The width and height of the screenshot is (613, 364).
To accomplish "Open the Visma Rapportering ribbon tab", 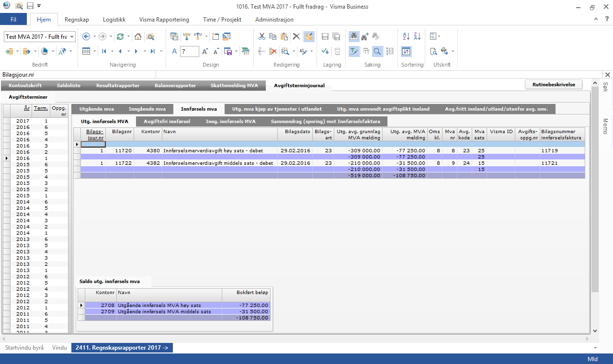I will tap(164, 20).
